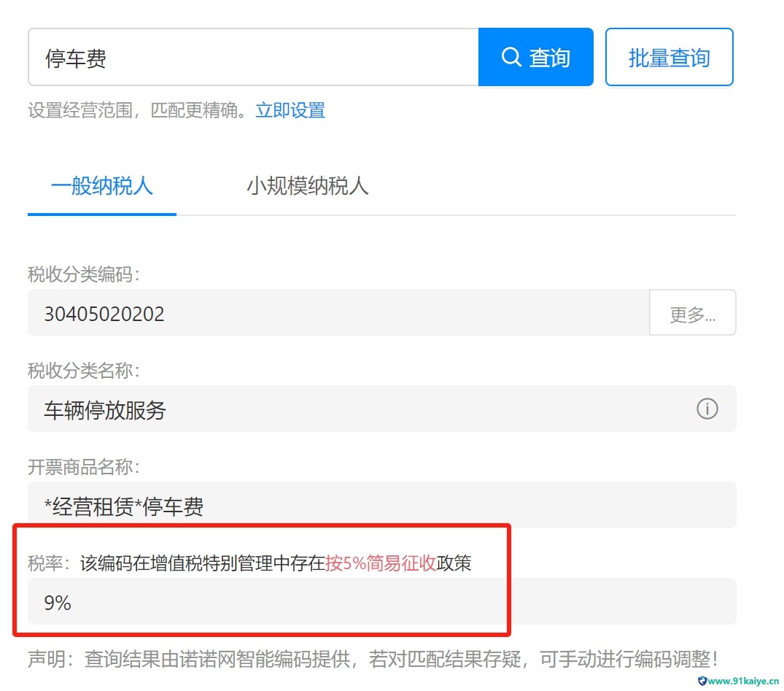Click the magnifier icon in the 查询 button
This screenshot has width=784, height=691.
click(511, 58)
